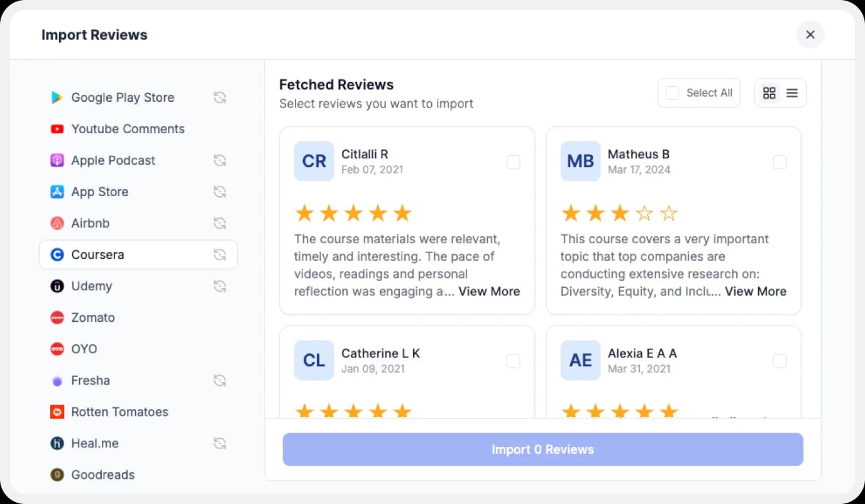The height and width of the screenshot is (504, 865).
Task: Expand Citlalli R's review with View More
Action: [x=489, y=291]
